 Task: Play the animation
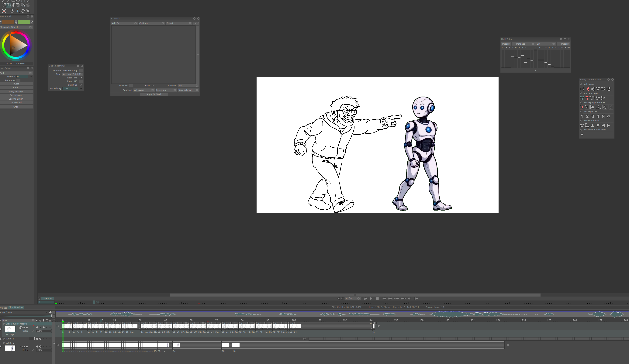[371, 298]
